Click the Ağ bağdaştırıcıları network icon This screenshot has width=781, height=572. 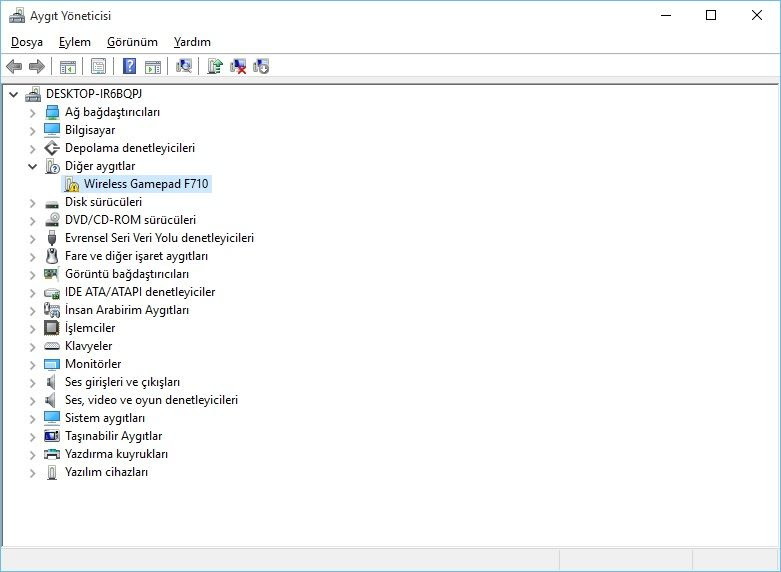click(x=52, y=112)
